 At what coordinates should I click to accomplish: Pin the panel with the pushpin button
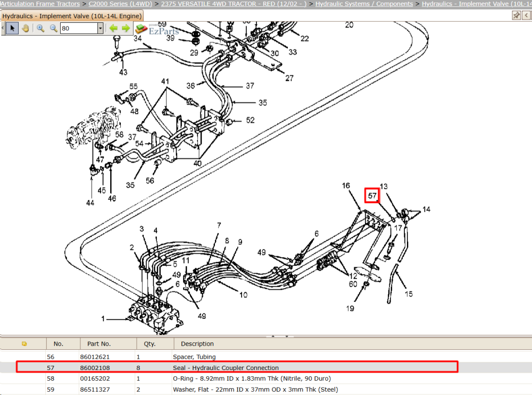point(516,15)
